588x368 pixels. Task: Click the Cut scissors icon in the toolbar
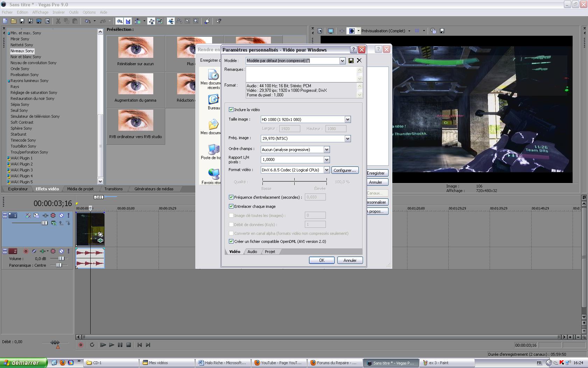[58, 21]
